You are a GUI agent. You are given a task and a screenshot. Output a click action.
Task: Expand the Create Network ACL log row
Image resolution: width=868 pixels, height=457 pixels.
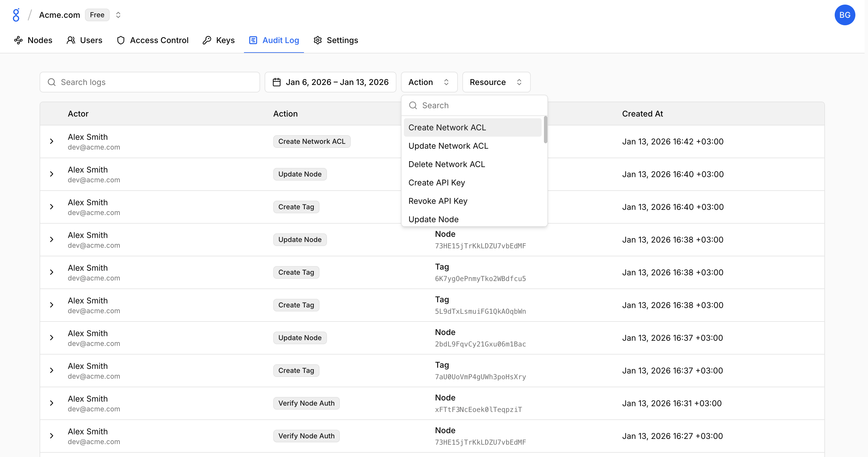click(x=52, y=141)
